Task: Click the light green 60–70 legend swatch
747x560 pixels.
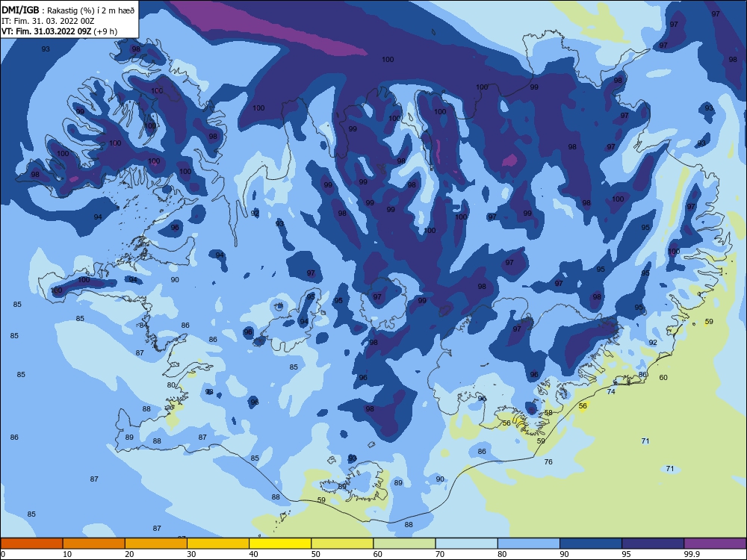Action: tap(404, 544)
